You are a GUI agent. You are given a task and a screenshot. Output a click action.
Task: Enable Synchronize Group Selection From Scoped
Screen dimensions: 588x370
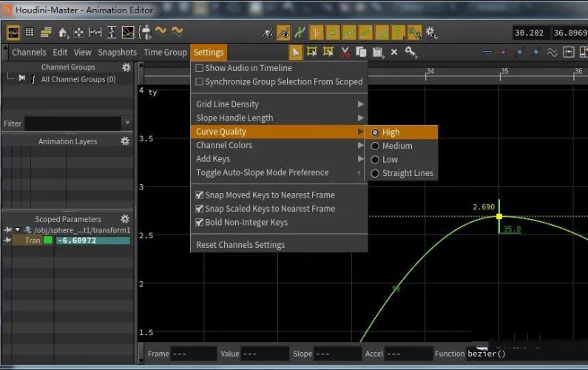[200, 81]
